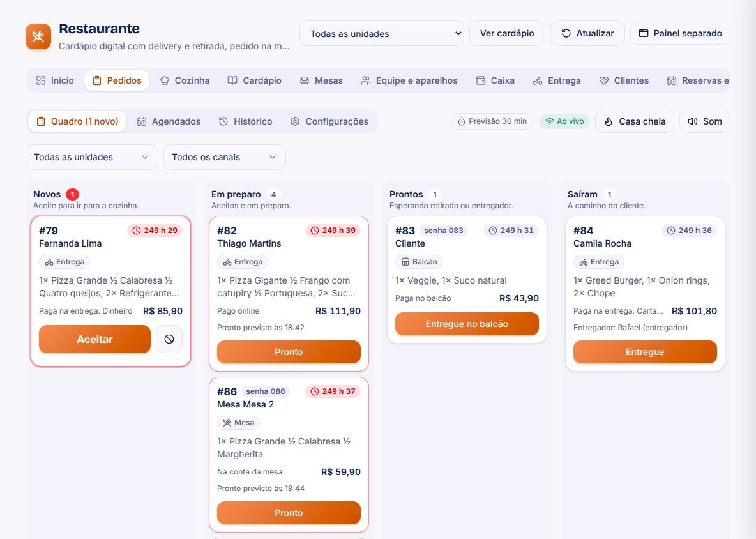Click the timer badge '249 h 29' on order #79
The width and height of the screenshot is (756, 539).
(155, 231)
